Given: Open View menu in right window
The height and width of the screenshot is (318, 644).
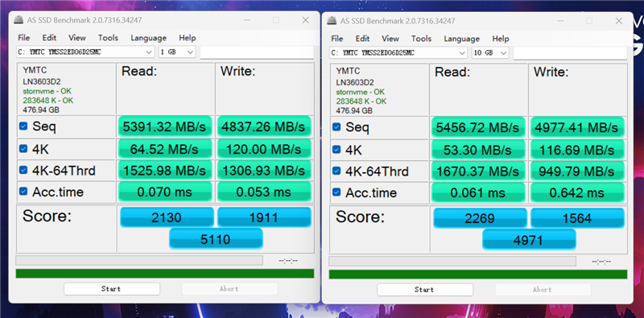Looking at the screenshot, I should (x=390, y=39).
